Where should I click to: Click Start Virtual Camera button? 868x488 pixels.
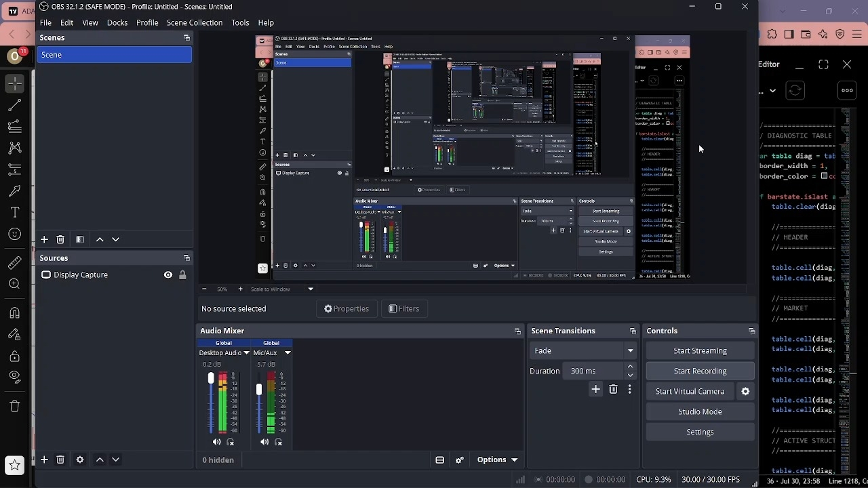tap(690, 391)
